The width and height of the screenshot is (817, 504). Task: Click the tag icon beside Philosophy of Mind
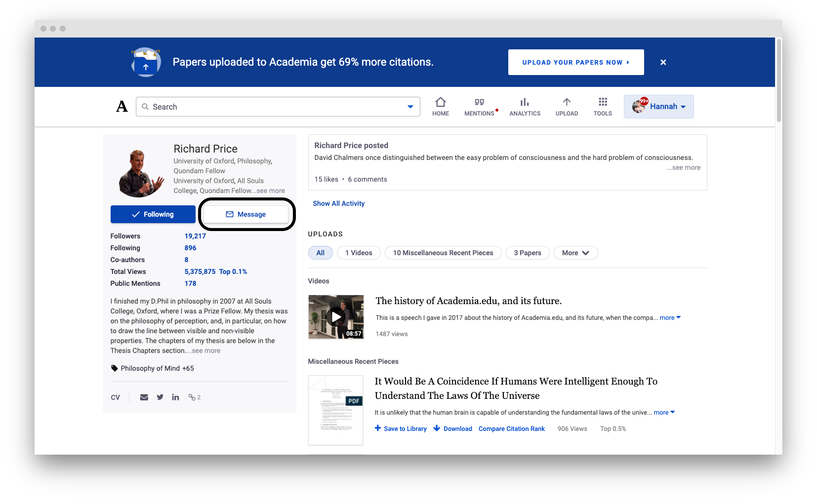(x=115, y=368)
